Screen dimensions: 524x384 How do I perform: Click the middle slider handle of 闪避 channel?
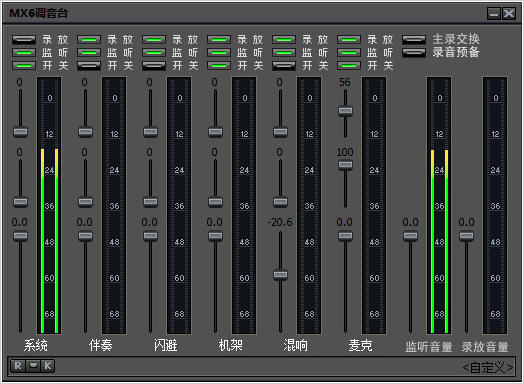(x=150, y=202)
